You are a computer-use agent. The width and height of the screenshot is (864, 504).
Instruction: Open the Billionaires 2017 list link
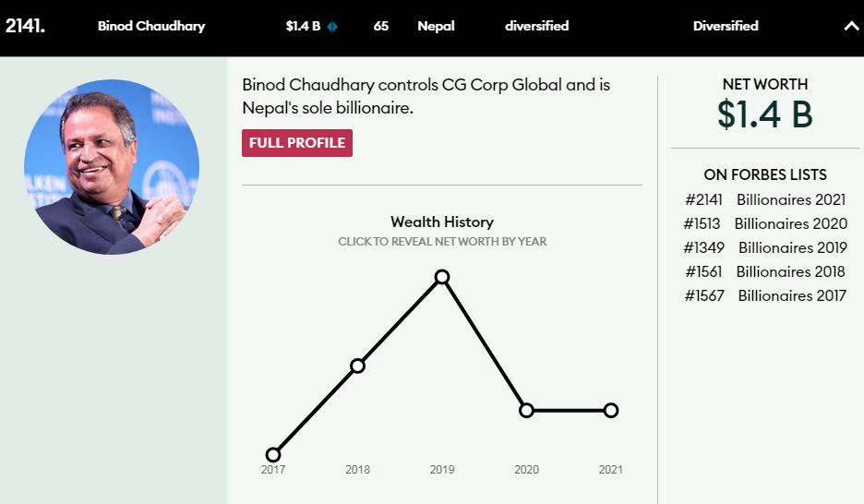click(792, 295)
